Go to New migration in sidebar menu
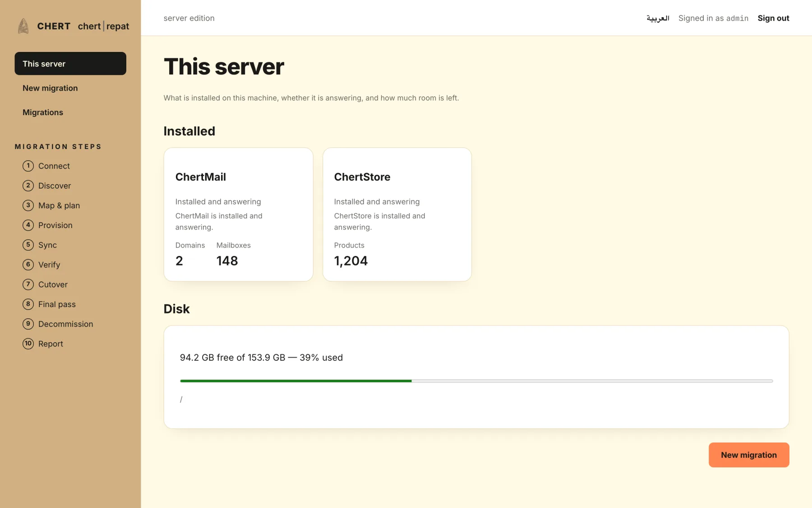 point(70,88)
